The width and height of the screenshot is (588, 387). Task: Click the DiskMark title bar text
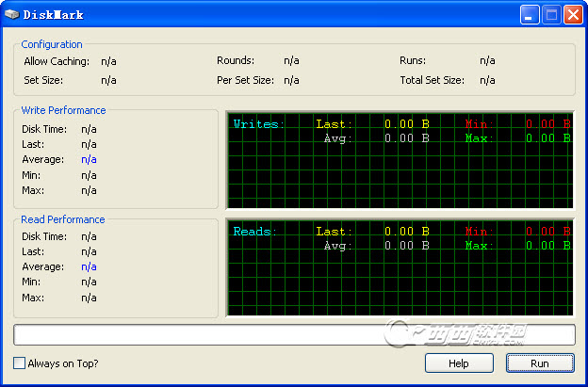(x=56, y=14)
